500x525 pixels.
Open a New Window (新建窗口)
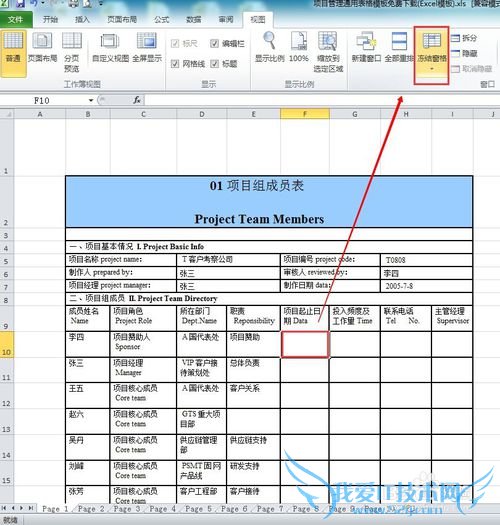366,47
